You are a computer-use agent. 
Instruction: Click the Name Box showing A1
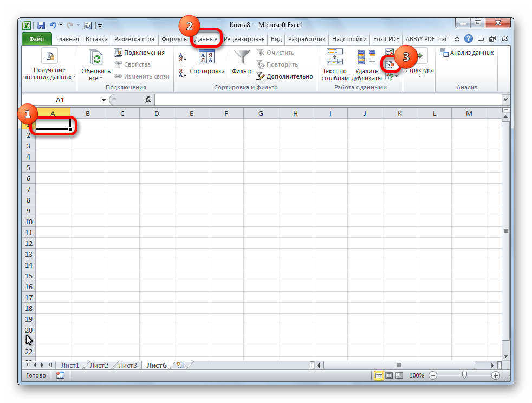point(61,100)
